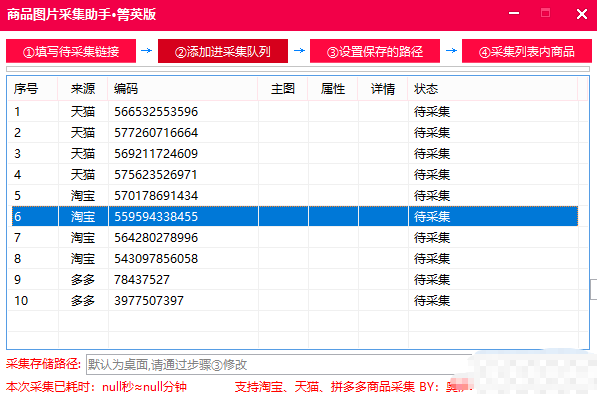Screen dimensions: 597x394
Task: Click the 采集存储路径 path input field
Action: click(280, 364)
